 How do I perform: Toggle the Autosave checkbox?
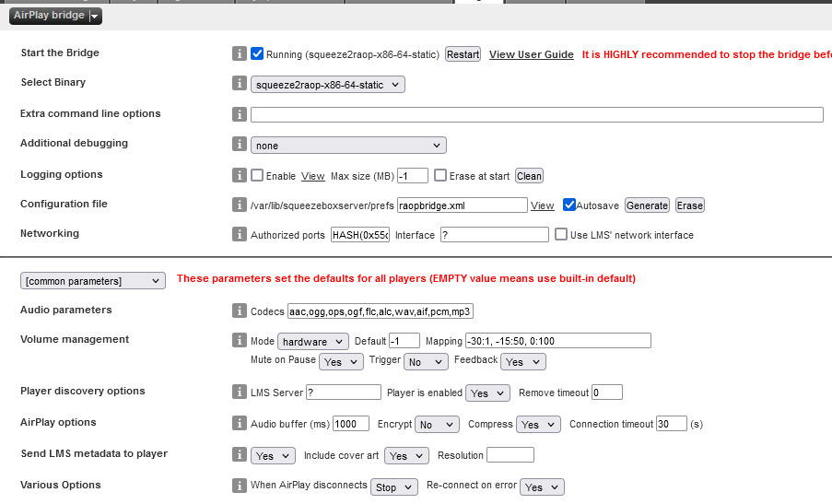(569, 205)
